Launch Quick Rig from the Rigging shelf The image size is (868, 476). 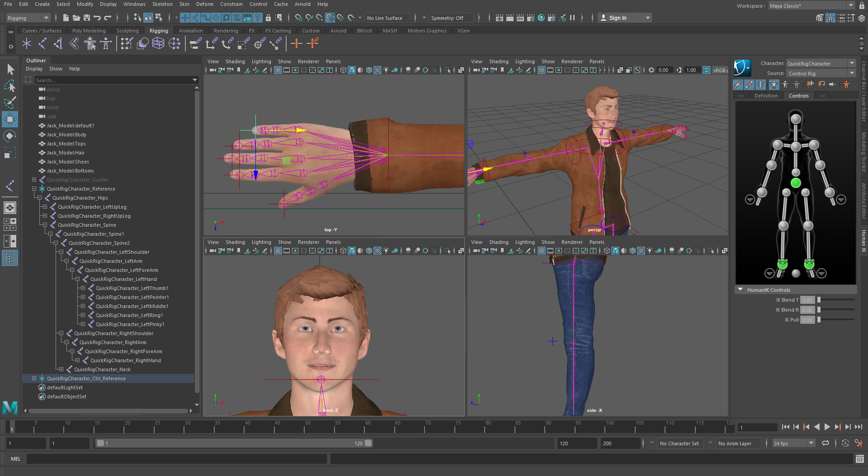pos(90,44)
